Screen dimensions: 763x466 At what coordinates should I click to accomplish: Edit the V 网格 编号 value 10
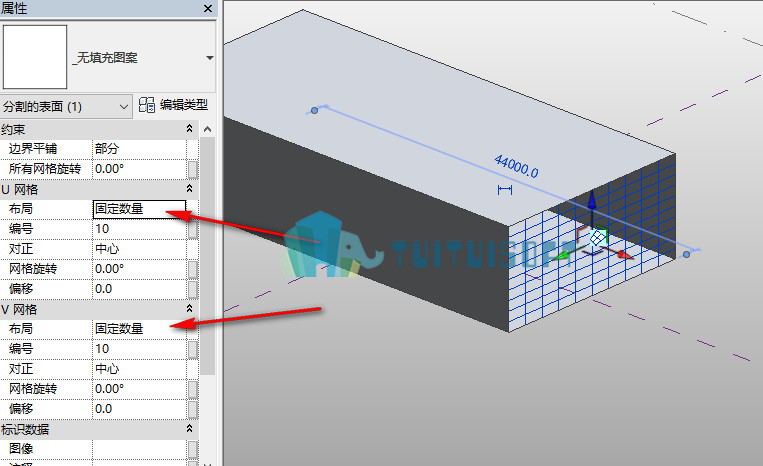(140, 349)
